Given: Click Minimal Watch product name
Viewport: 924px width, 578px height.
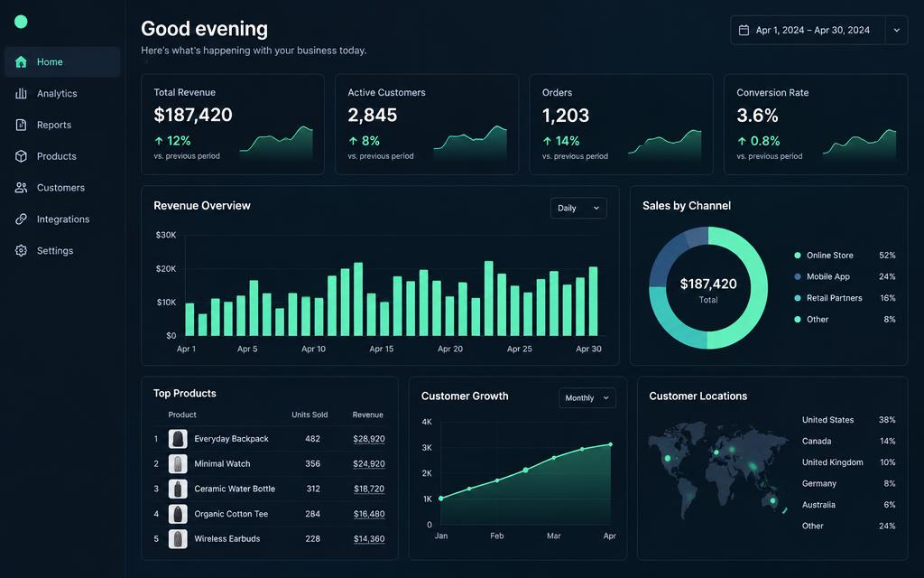Looking at the screenshot, I should (222, 463).
